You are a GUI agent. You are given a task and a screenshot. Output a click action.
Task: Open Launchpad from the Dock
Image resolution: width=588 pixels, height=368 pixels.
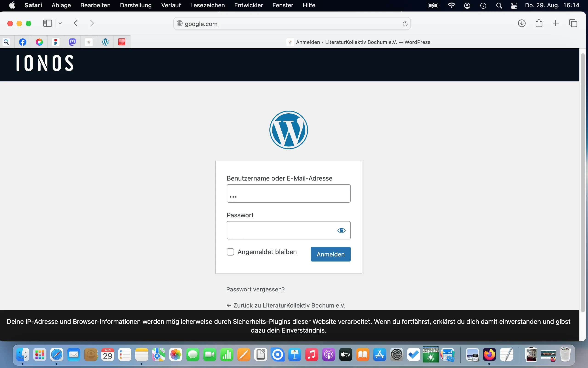[40, 355]
